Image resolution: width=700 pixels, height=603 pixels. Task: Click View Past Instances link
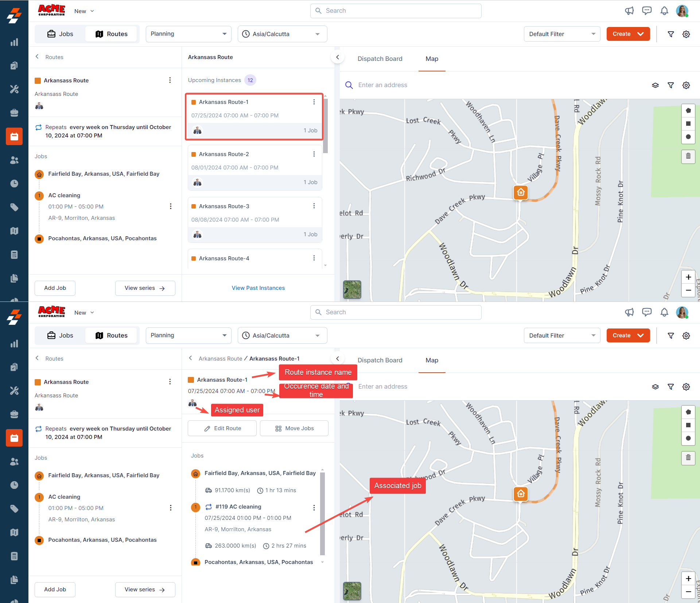(x=258, y=288)
